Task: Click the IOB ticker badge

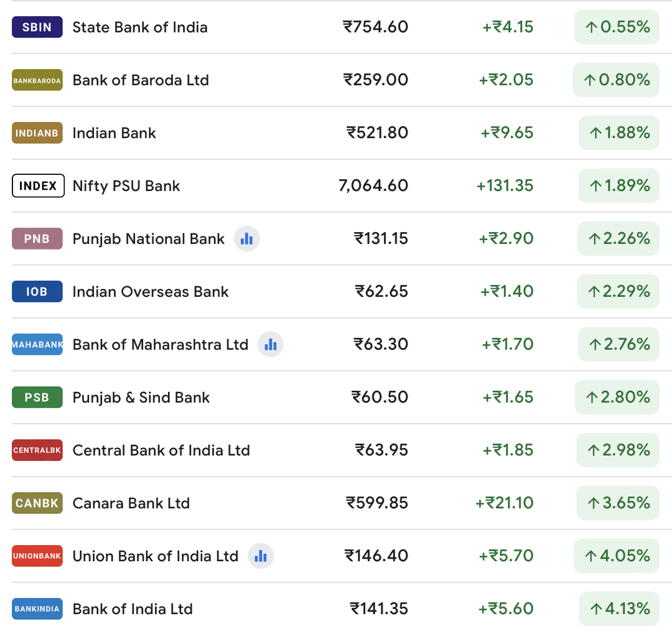Action: tap(37, 292)
